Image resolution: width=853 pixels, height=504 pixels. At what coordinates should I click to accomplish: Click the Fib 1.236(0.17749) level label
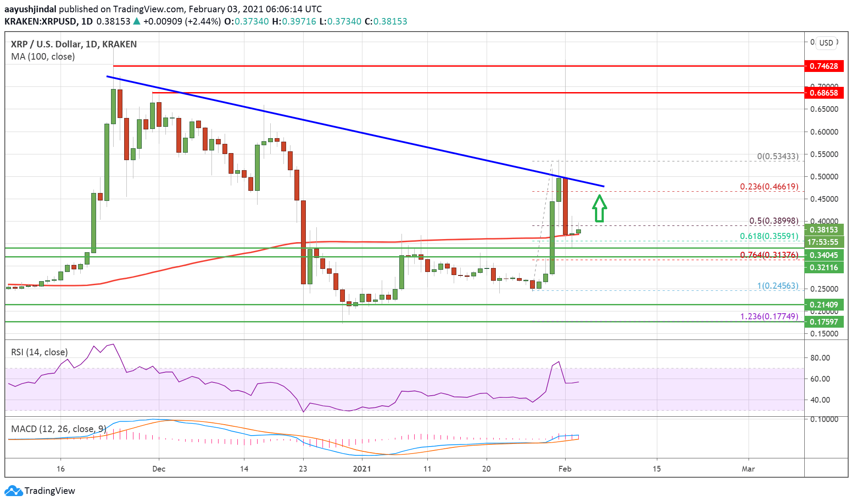(769, 316)
